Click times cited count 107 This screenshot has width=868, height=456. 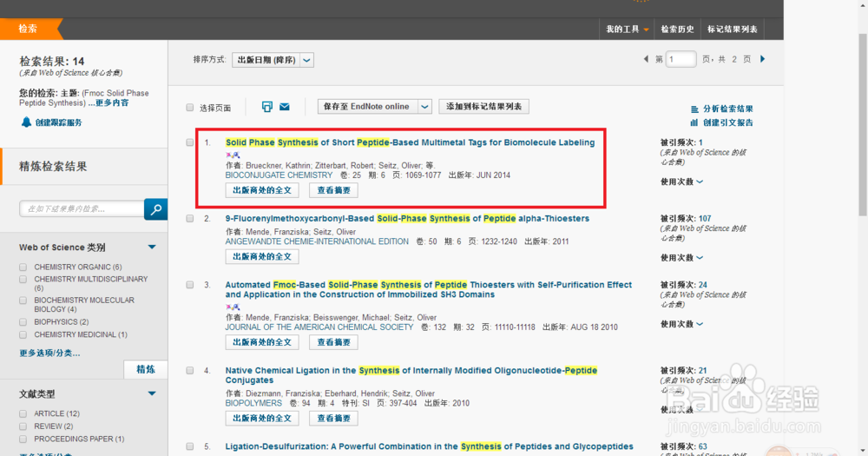[x=705, y=218]
